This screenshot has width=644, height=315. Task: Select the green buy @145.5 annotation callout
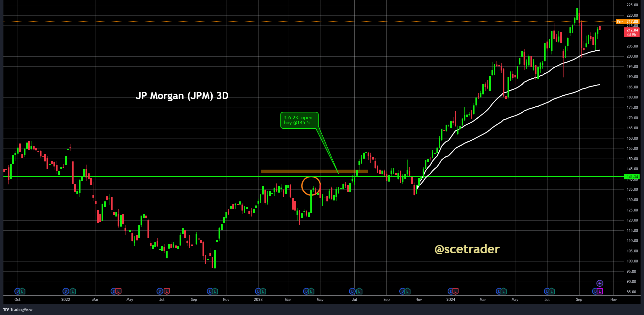point(299,120)
